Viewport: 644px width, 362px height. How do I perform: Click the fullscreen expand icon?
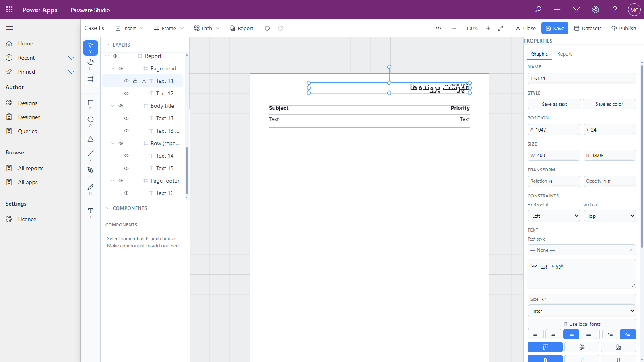(x=500, y=28)
